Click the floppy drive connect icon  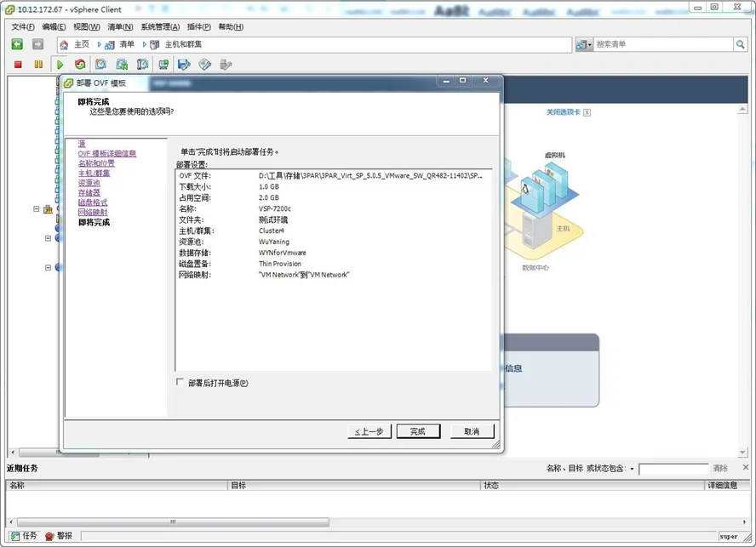pyautogui.click(x=184, y=64)
